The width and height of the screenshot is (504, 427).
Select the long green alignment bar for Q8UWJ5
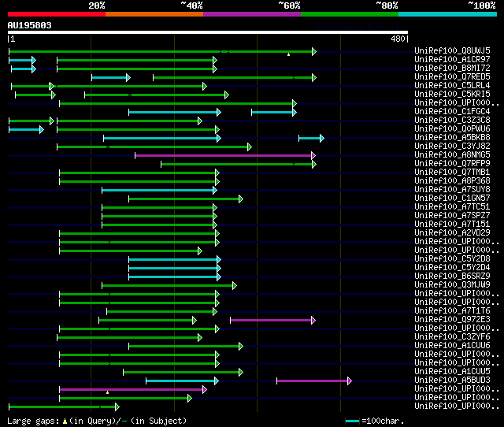[x=163, y=51]
